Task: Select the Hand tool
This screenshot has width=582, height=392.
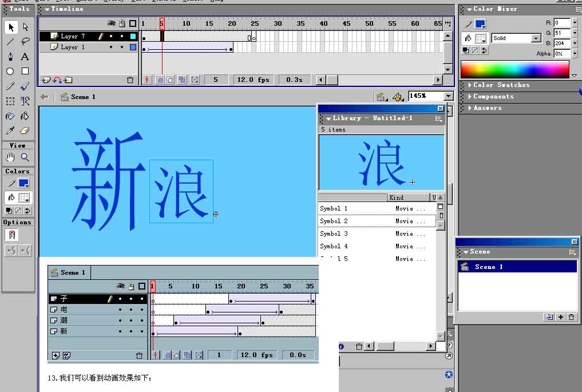Action: [10, 157]
